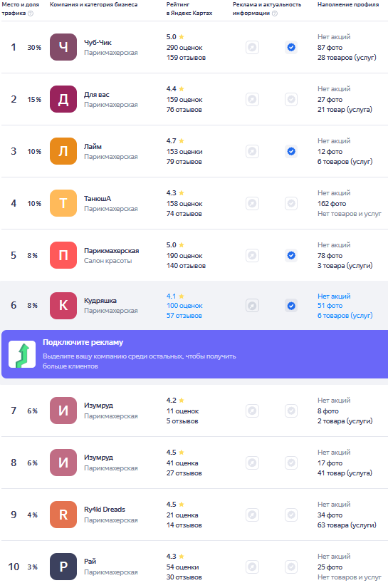This screenshot has height=588, width=388.
Task: Select the Парикмахерская company name in row five
Action: point(111,250)
